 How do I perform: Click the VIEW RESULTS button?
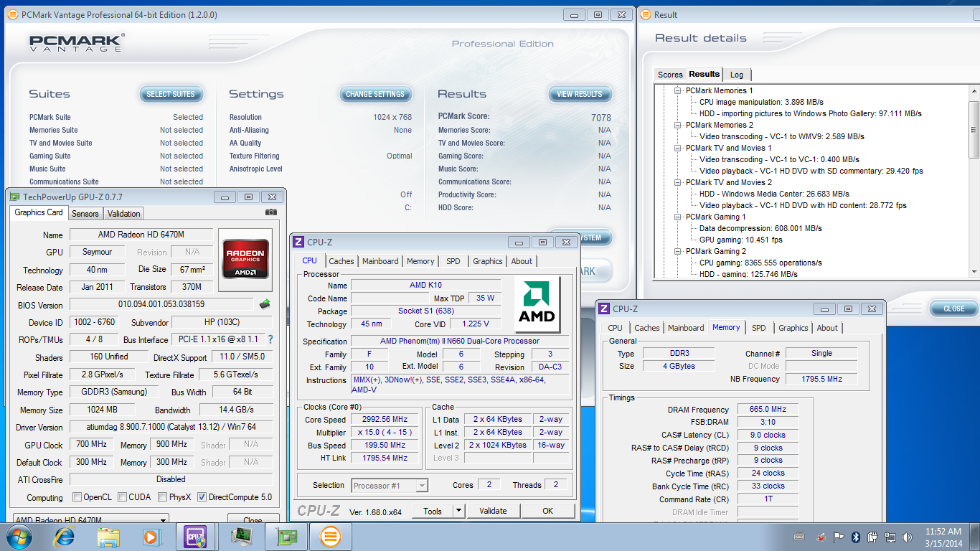[580, 94]
